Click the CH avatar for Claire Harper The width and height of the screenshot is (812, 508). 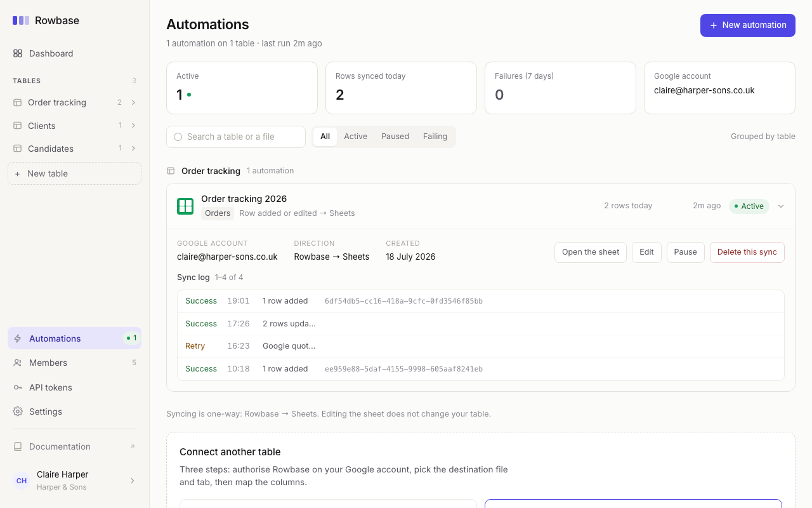point(22,481)
